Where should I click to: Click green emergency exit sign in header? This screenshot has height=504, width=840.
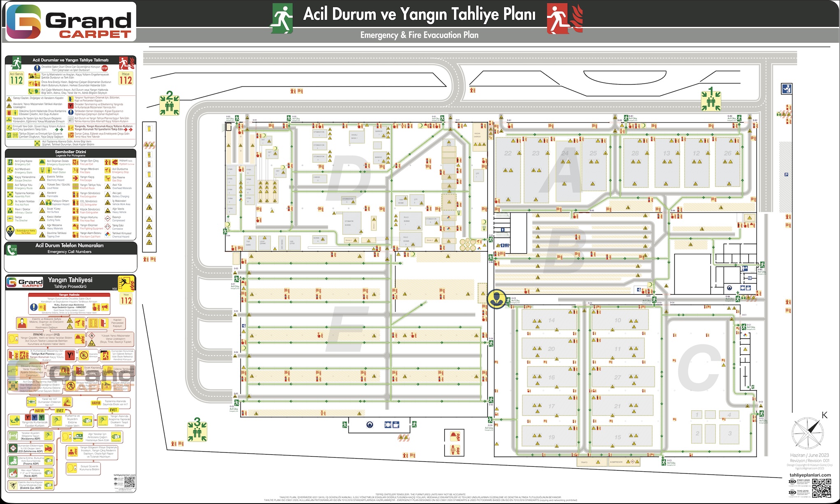click(x=282, y=19)
